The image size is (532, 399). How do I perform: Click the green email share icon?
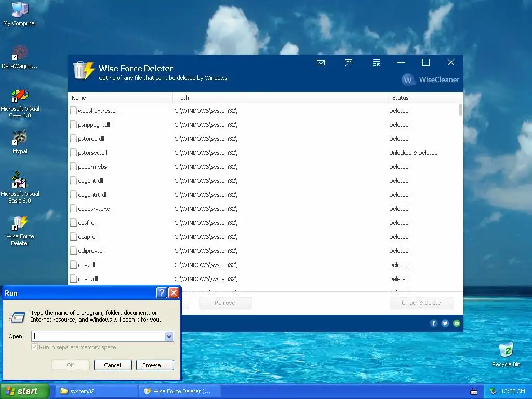457,323
